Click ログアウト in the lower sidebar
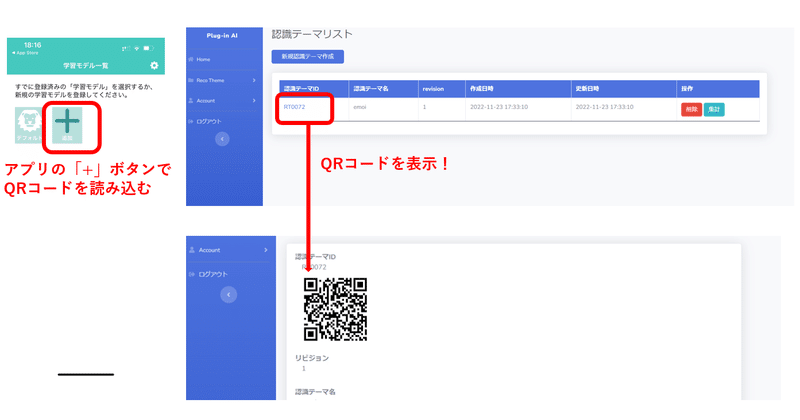This screenshot has height=420, width=800. click(x=213, y=274)
